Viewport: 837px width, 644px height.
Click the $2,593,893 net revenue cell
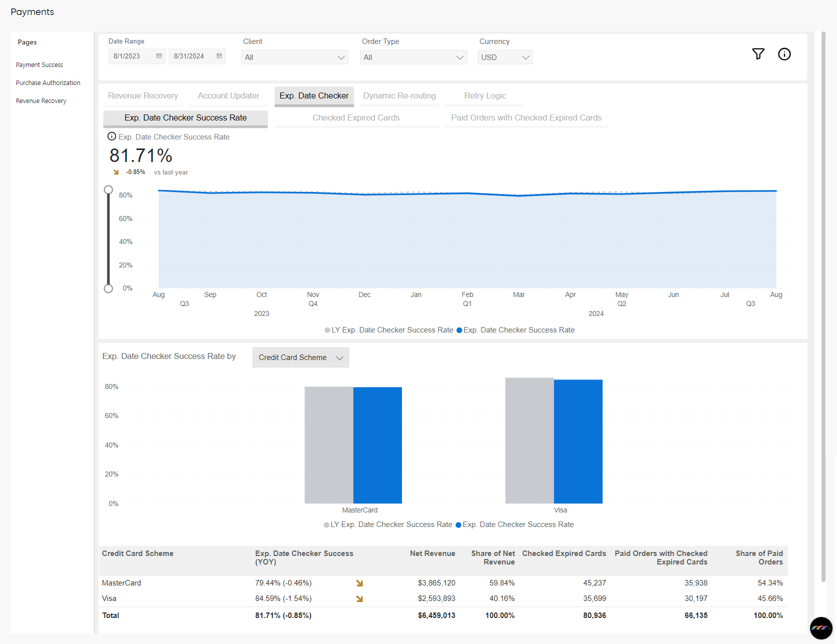click(436, 598)
